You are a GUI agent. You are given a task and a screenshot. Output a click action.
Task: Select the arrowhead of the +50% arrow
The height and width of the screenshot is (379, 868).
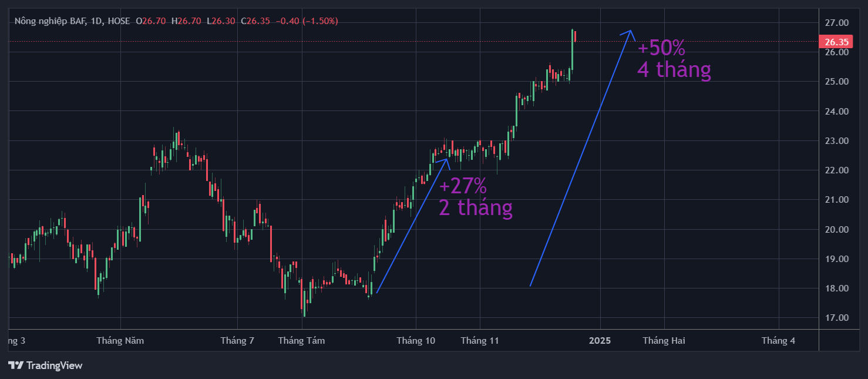tap(629, 33)
